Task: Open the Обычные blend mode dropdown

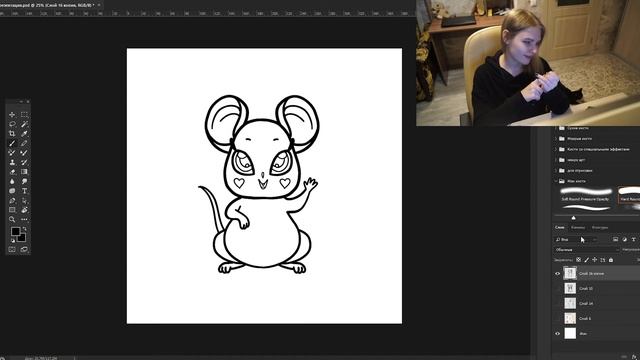Action: pyautogui.click(x=587, y=249)
